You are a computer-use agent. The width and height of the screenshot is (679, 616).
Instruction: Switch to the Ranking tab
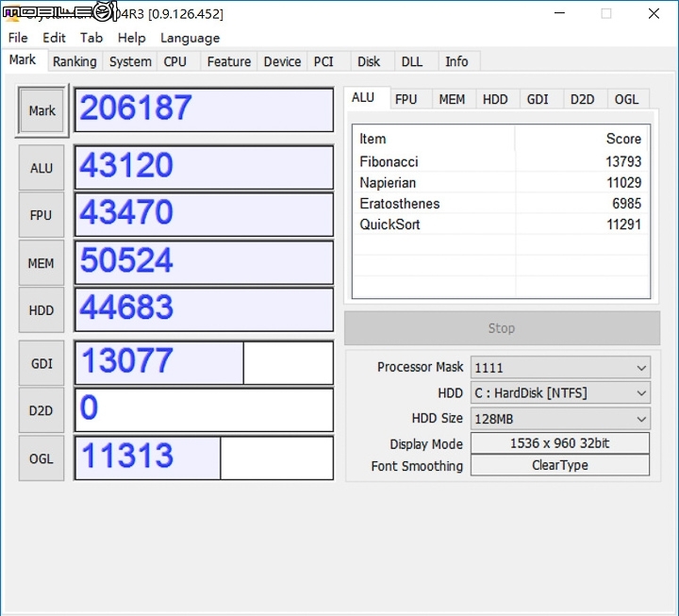75,61
